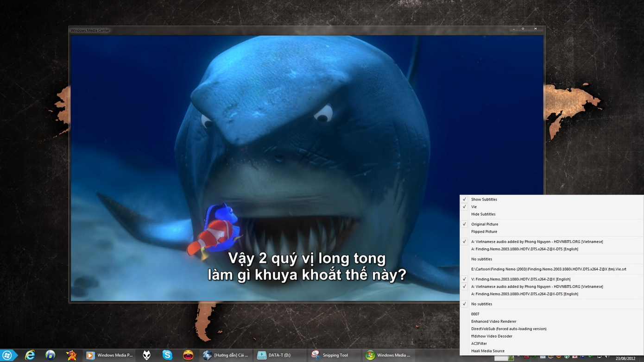Select Show Subtitles checked entry
Screen dimensions: 644x362
pos(551,199)
